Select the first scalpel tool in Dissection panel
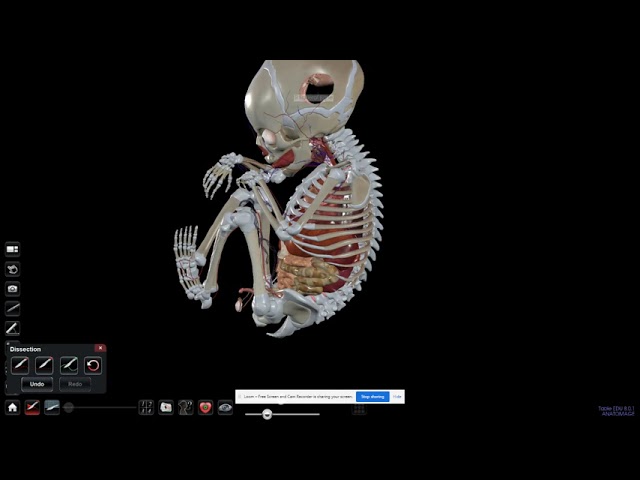640x480 pixels. coord(20,365)
